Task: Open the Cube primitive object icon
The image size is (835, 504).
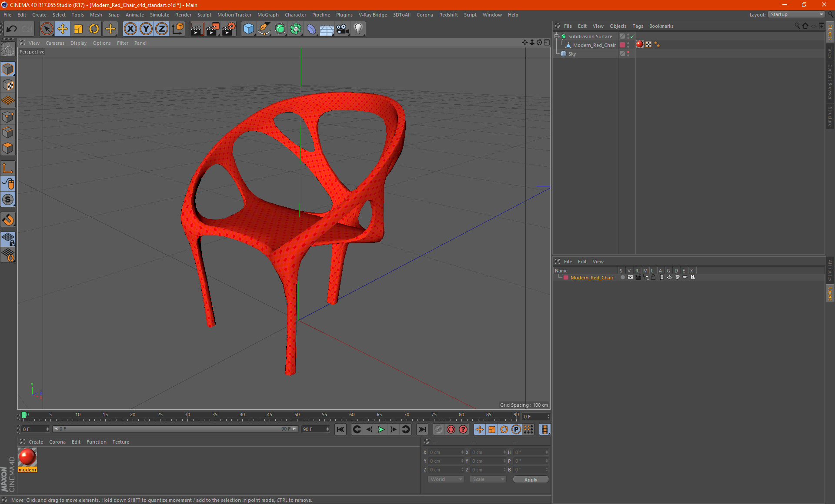Action: (248, 29)
